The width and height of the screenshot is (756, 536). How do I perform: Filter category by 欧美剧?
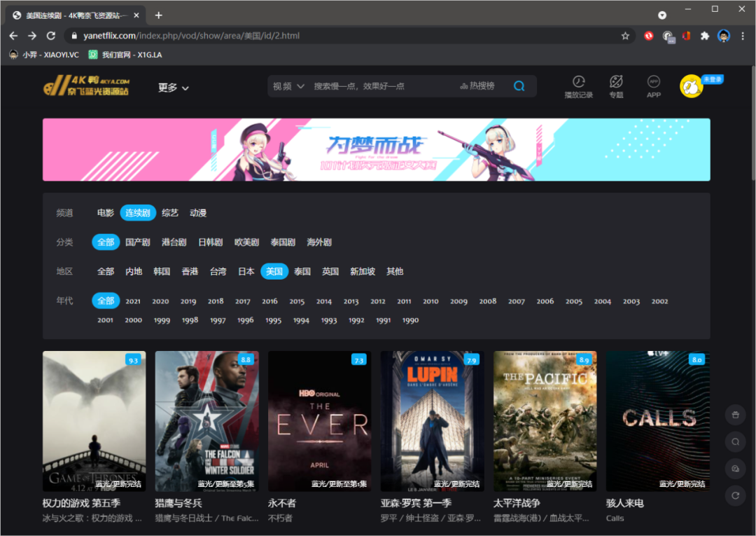coord(247,242)
